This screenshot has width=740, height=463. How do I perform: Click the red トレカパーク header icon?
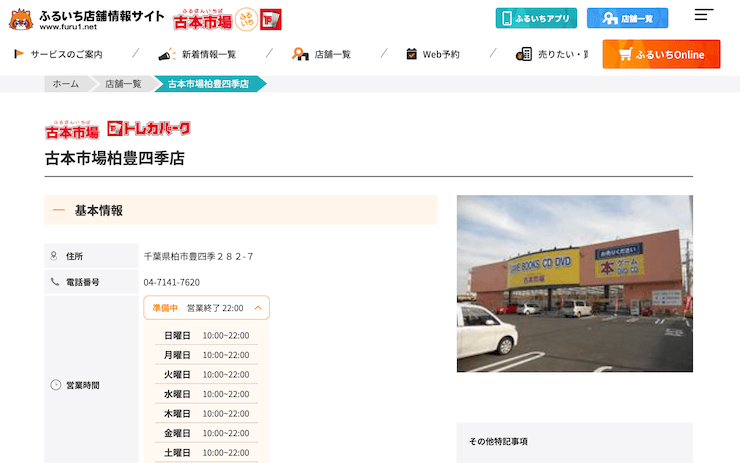point(271,19)
